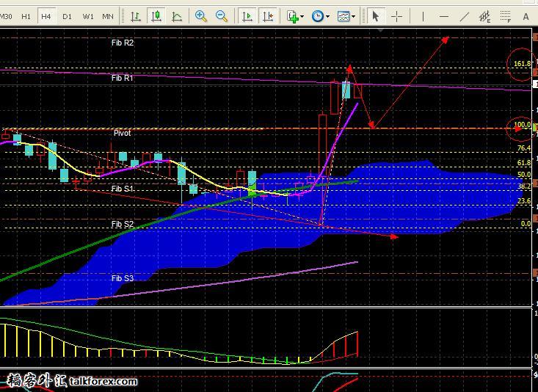
Task: Select the MN monthly timeframe
Action: coord(108,15)
